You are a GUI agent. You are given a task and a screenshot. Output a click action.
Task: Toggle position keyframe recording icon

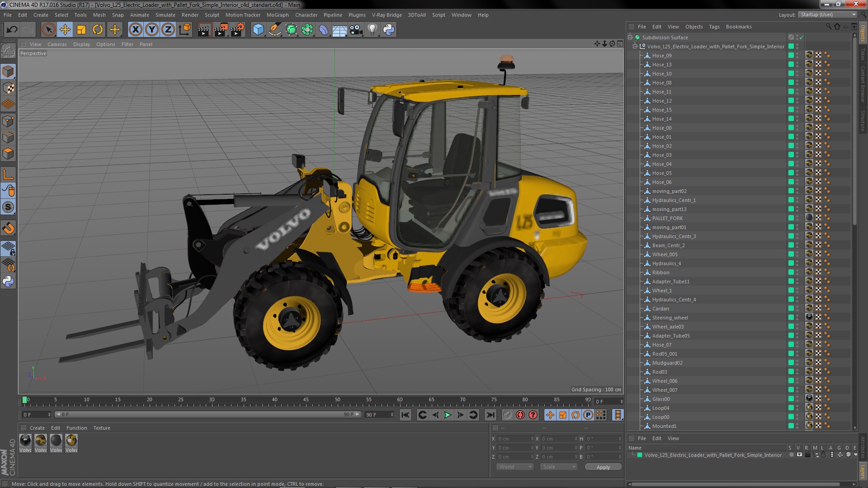(550, 415)
